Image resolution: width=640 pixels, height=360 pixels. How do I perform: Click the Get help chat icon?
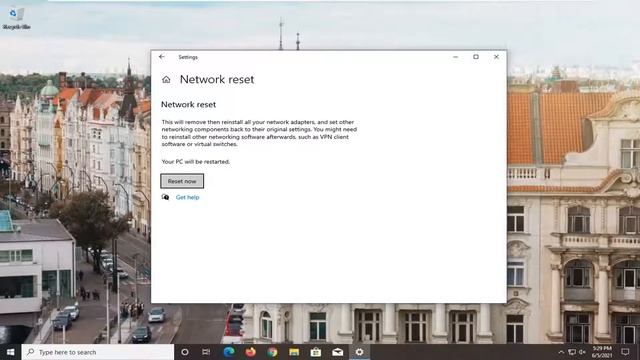point(165,197)
